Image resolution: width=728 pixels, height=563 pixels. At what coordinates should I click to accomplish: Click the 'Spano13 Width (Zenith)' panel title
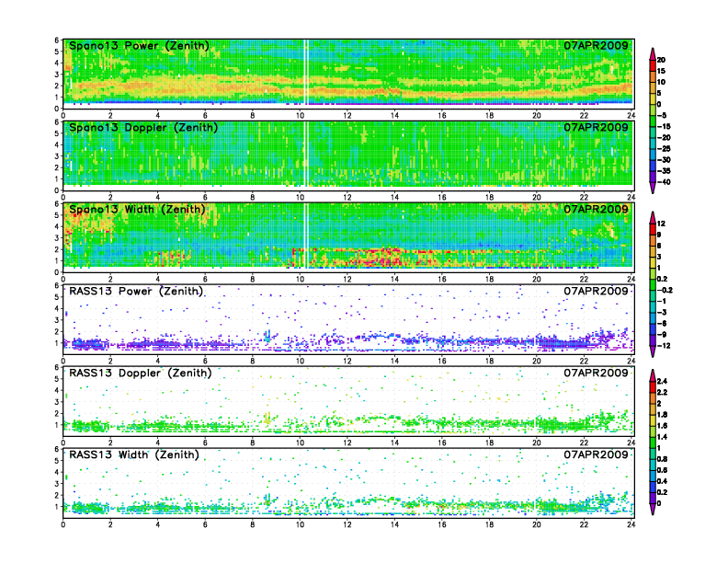137,209
